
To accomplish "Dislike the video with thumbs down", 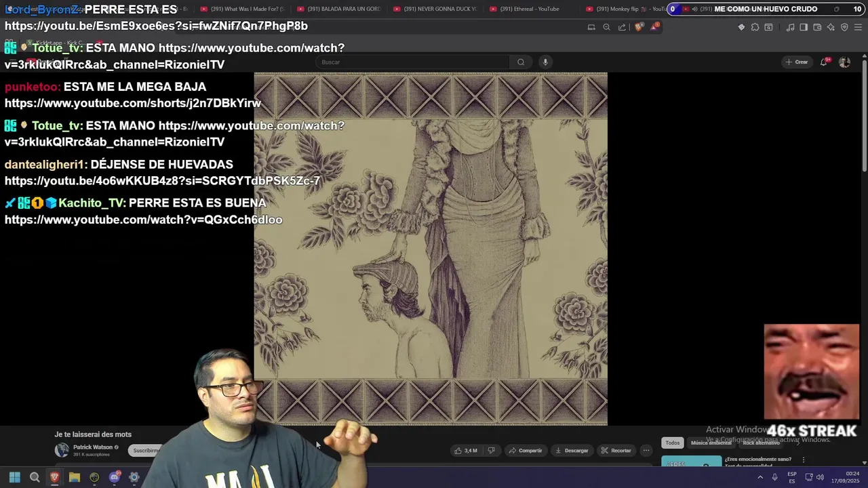I will (492, 451).
